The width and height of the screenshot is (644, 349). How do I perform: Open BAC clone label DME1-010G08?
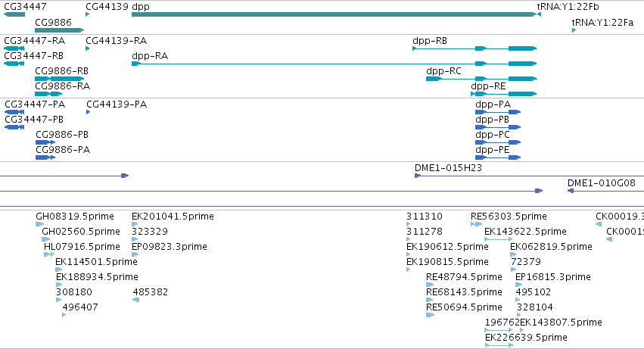click(x=602, y=183)
